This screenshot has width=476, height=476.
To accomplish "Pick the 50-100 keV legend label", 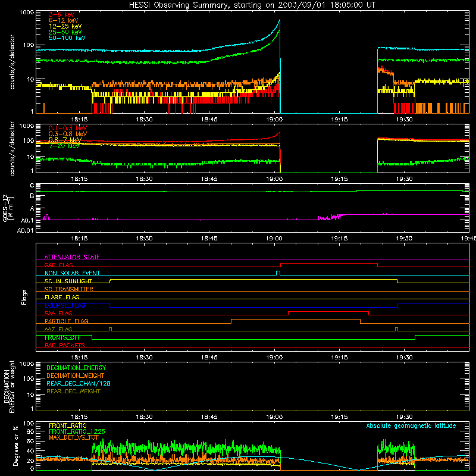I will 67,38.
